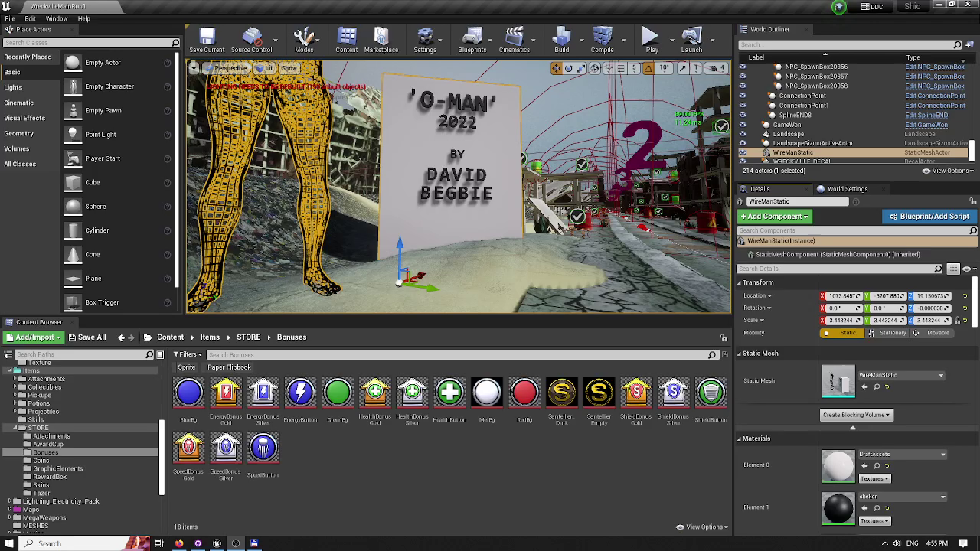Toggle visibility of the GameWon actor
The width and height of the screenshot is (980, 551).
[x=742, y=125]
